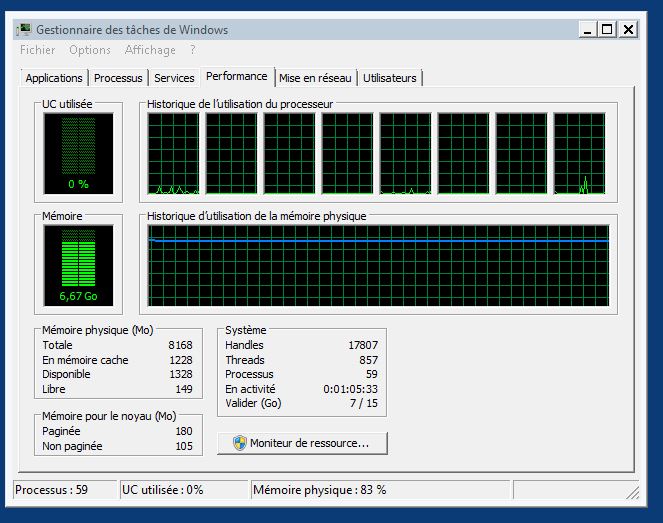
Task: Click the last processor history graph
Action: (579, 153)
